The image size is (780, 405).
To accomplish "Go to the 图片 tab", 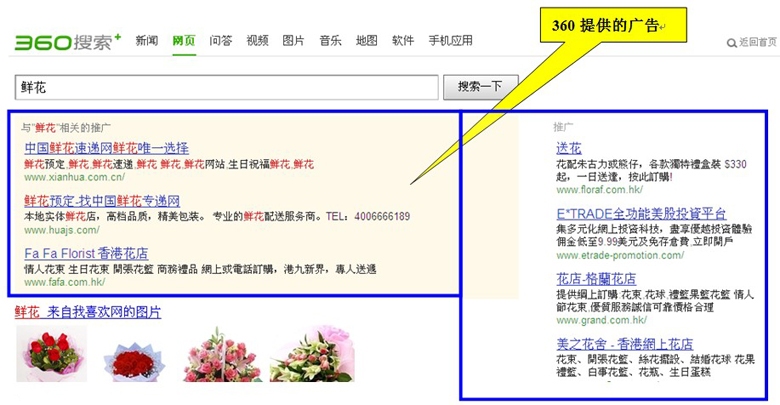I will pyautogui.click(x=293, y=41).
